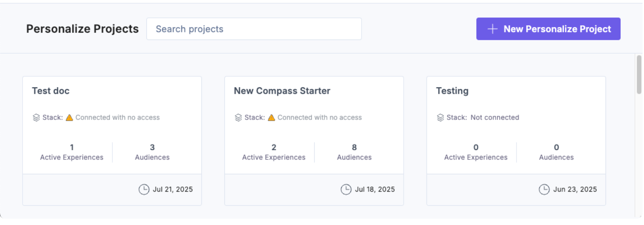Click the New Personalize Project button
The width and height of the screenshot is (644, 225).
(x=548, y=29)
